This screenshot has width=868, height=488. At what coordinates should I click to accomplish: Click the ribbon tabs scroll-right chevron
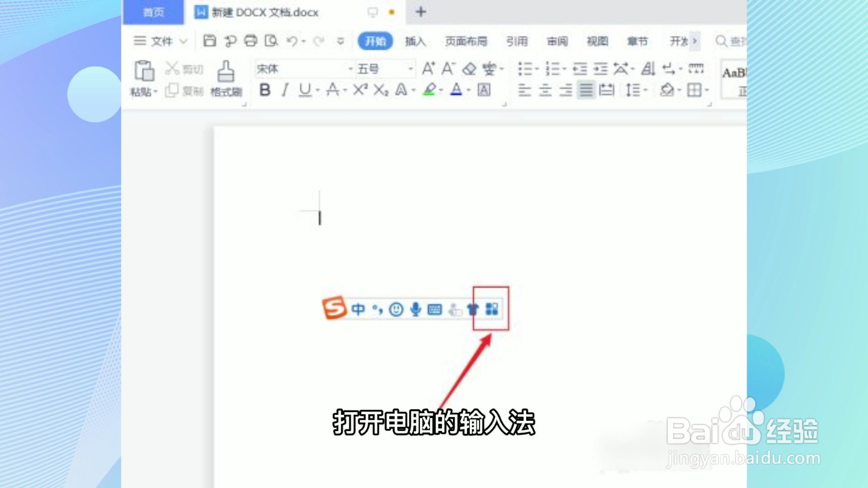(694, 41)
